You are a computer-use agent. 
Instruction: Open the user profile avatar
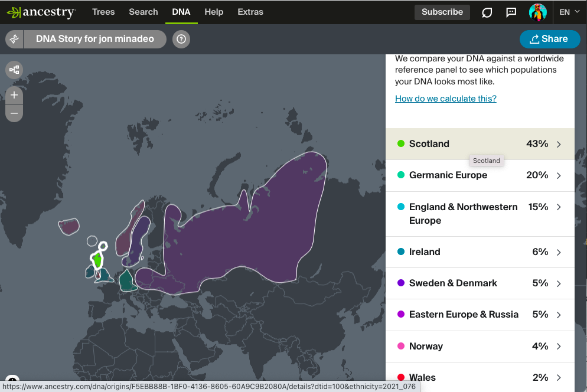537,12
